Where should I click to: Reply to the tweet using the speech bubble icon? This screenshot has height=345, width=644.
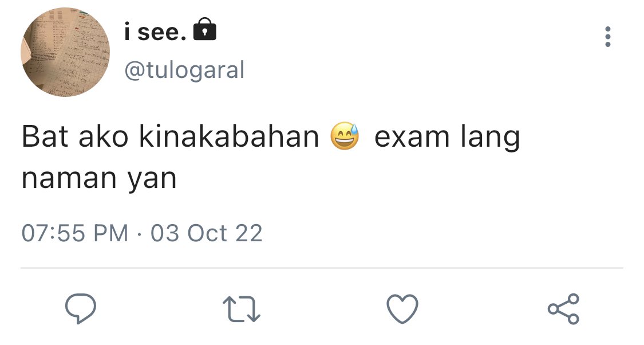tap(81, 309)
